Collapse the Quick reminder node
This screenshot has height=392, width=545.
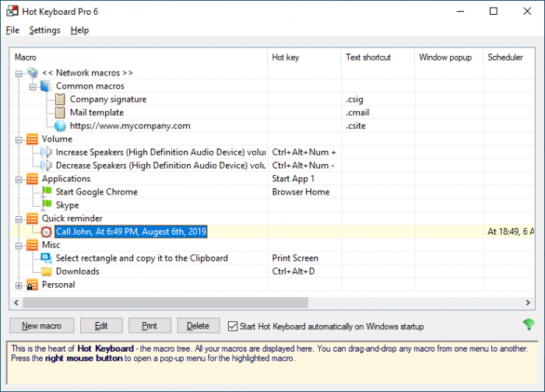pos(19,219)
